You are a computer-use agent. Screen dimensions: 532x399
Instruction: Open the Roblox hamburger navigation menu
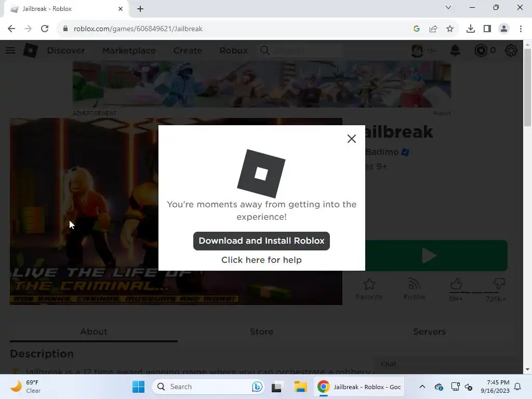tap(10, 50)
